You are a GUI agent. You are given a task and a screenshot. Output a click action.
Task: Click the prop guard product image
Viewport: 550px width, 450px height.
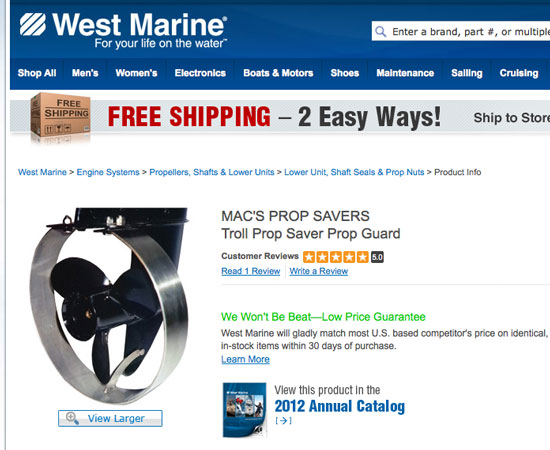pyautogui.click(x=109, y=305)
